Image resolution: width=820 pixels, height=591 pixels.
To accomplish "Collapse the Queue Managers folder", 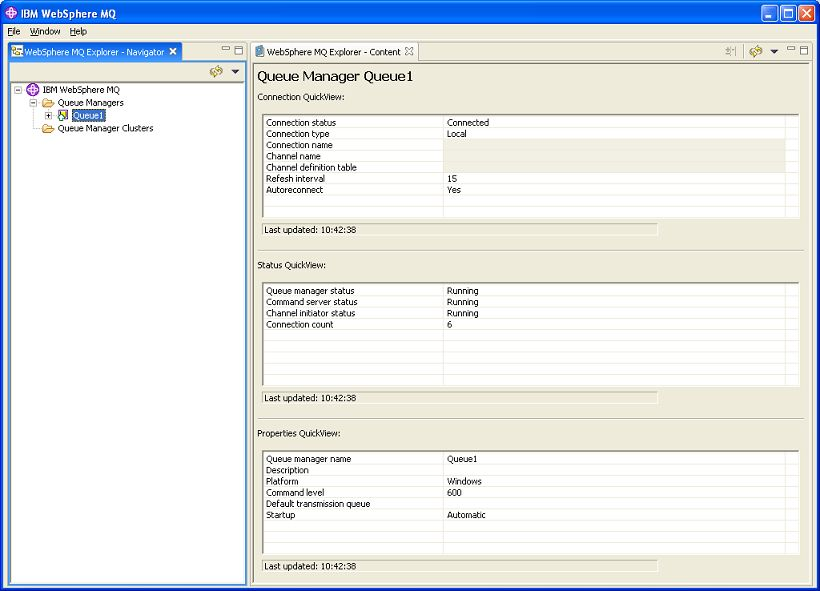I will click(x=33, y=103).
